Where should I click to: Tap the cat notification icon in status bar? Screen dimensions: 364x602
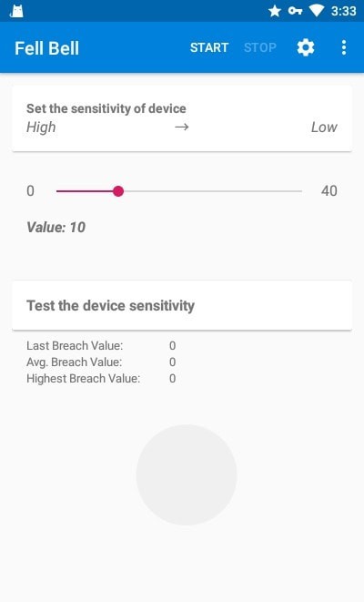click(x=16, y=11)
